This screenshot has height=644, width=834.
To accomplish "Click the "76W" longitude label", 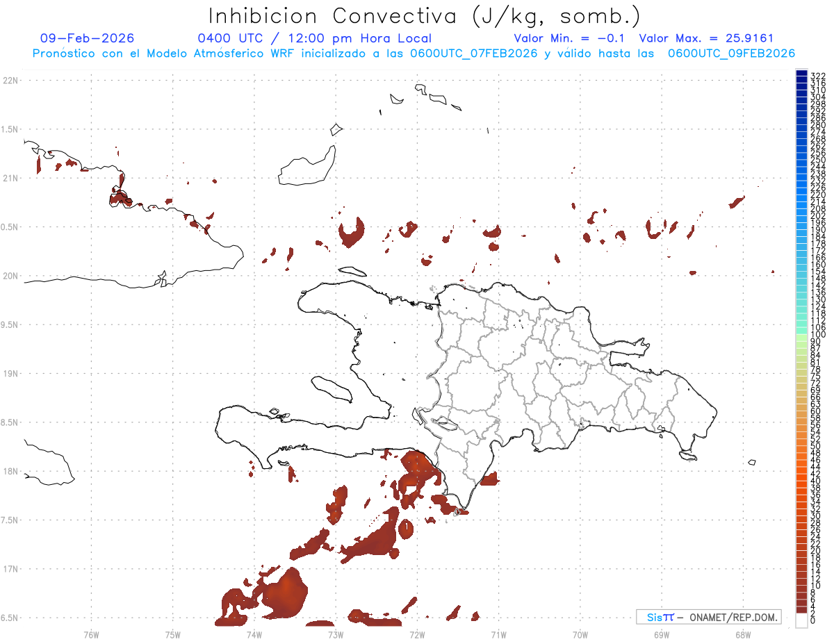I will point(91,634).
